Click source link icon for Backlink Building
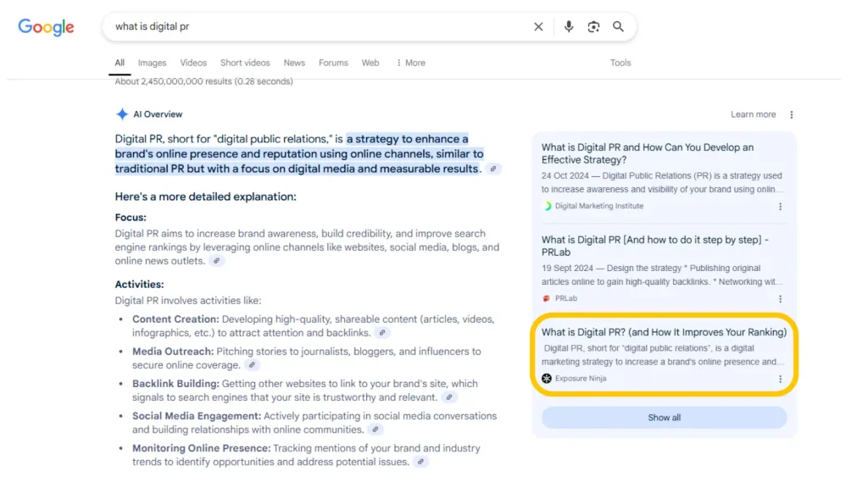Viewport: 868px width, 488px height. coord(449,397)
